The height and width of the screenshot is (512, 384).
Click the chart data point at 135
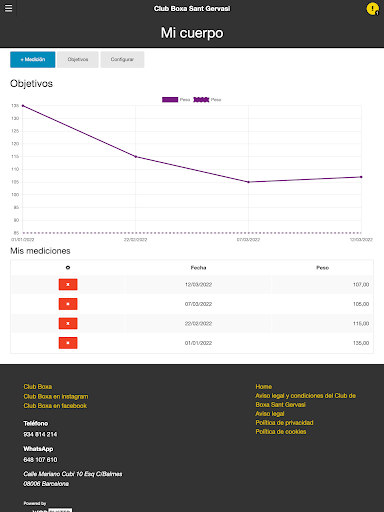coord(23,106)
